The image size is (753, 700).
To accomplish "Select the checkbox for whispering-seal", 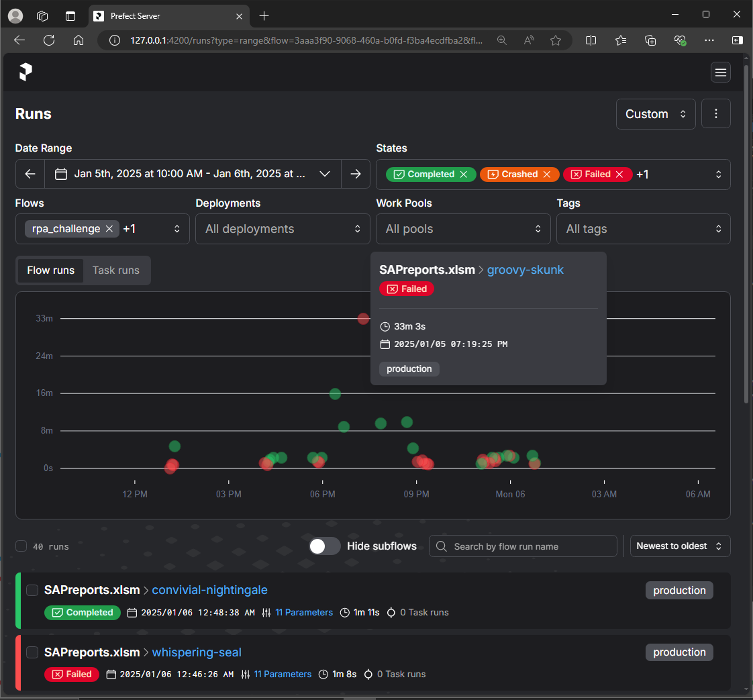I will click(x=32, y=652).
